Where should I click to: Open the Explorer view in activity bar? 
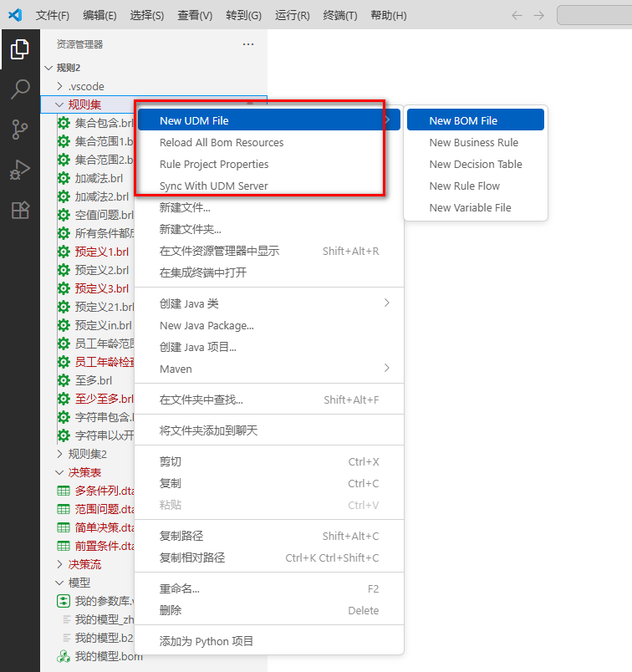click(x=19, y=49)
